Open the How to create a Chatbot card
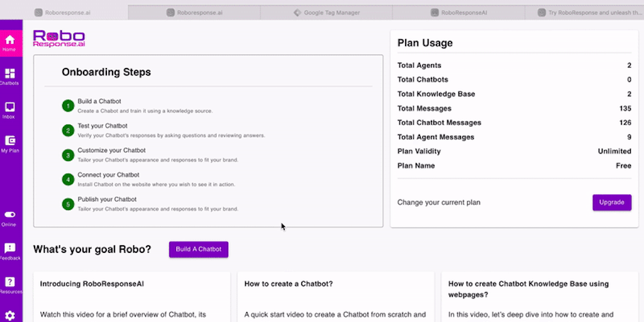Image resolution: width=644 pixels, height=322 pixels. [289, 284]
